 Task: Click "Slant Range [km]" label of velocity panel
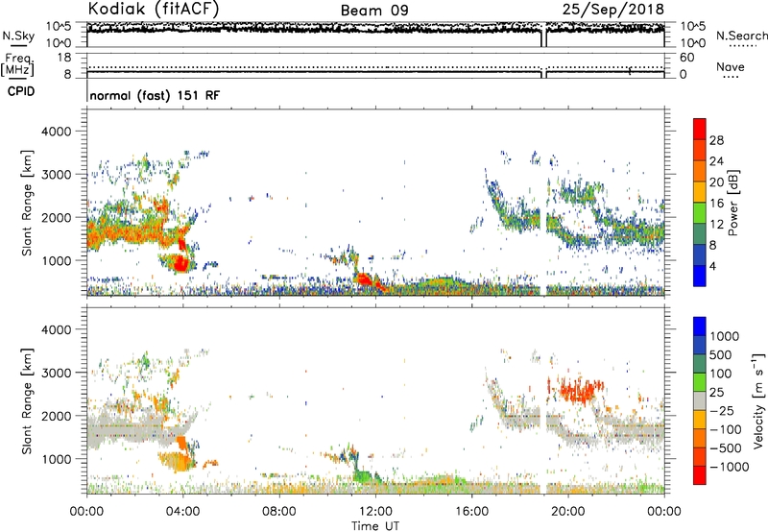27,400
